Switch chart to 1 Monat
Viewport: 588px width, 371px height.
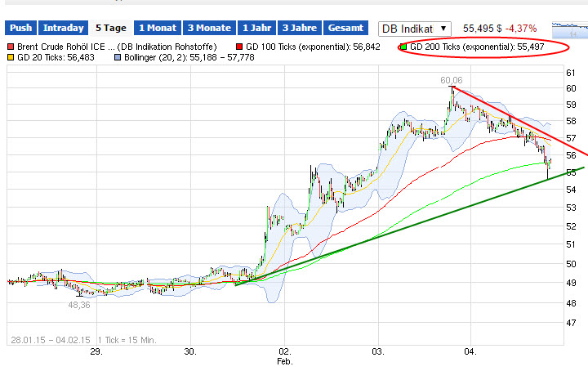158,28
